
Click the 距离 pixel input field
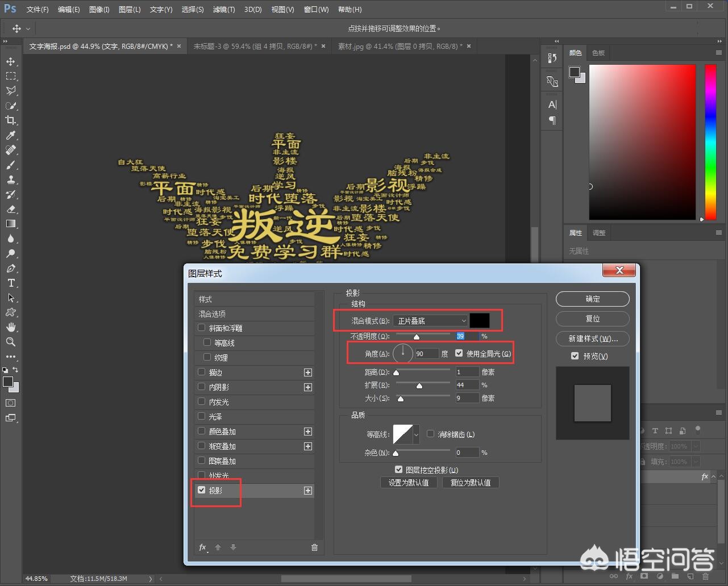467,372
